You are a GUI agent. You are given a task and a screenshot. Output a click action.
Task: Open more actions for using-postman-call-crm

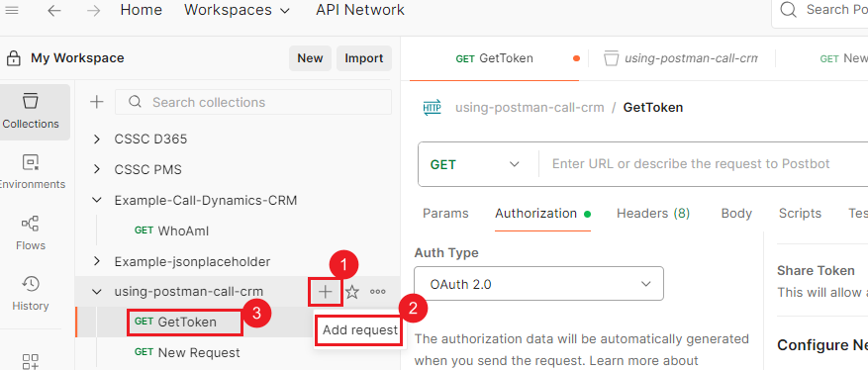pyautogui.click(x=377, y=292)
